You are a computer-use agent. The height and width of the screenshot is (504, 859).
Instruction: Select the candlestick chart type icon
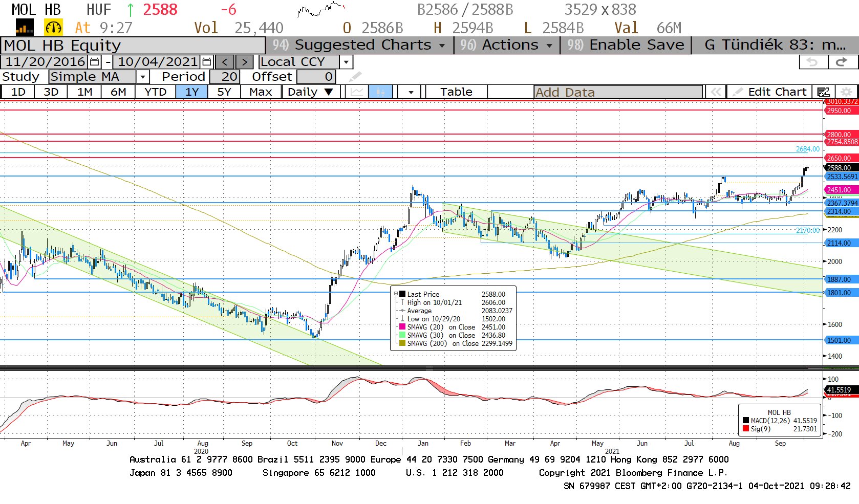pyautogui.click(x=380, y=92)
